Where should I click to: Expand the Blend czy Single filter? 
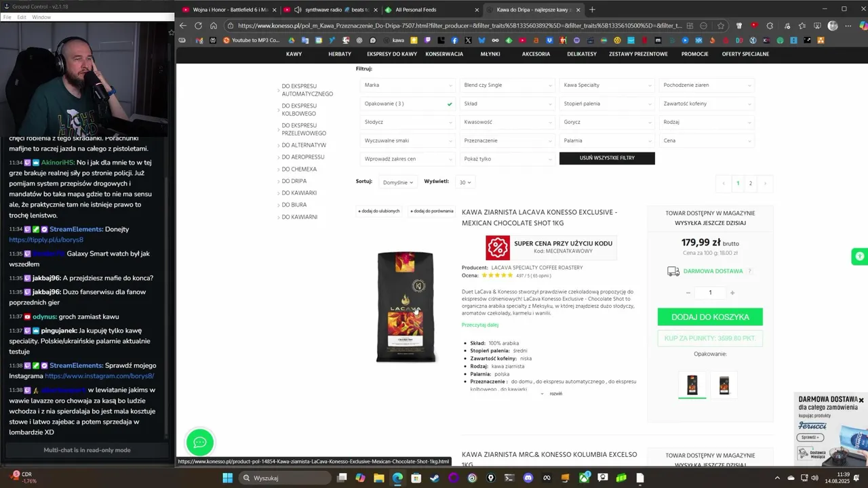click(508, 85)
